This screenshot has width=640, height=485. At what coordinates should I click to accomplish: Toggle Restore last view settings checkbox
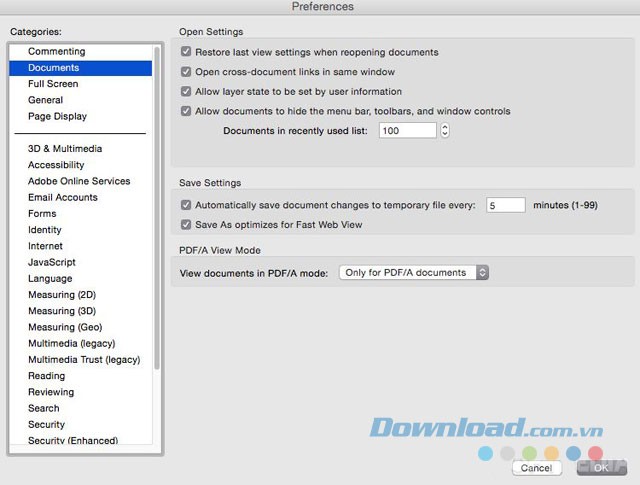pyautogui.click(x=186, y=52)
